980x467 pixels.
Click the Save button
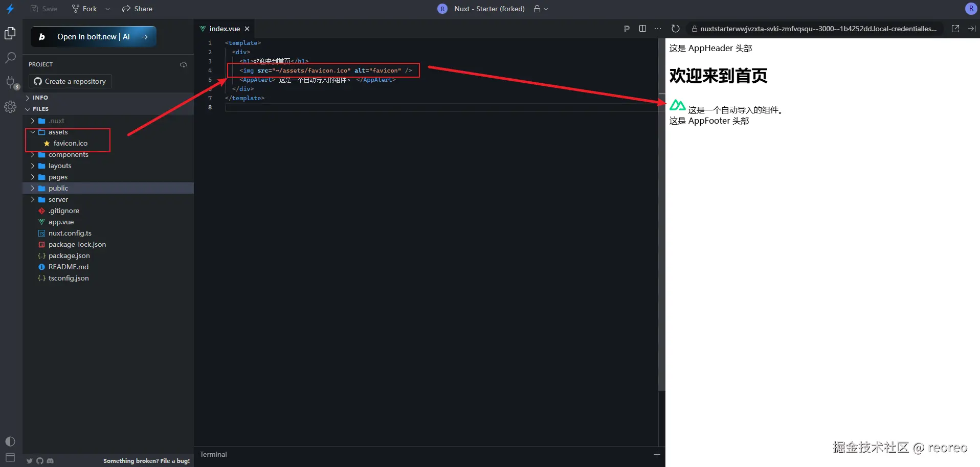44,9
